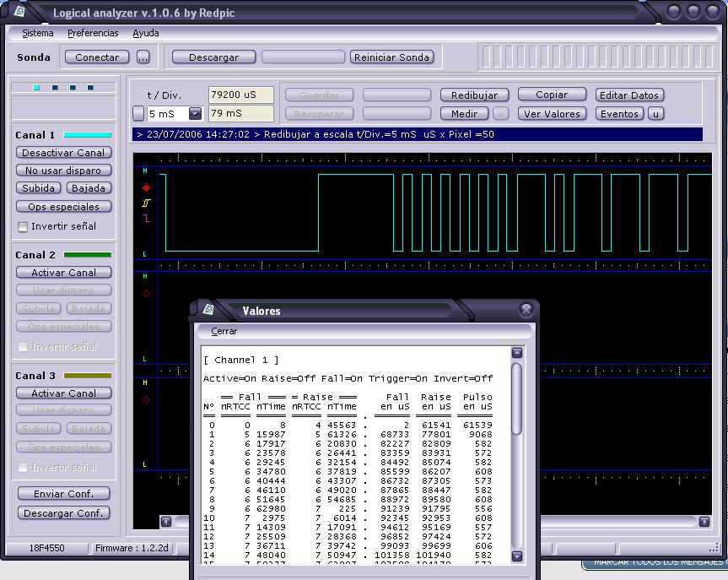This screenshot has height=580, width=728.
Task: Click the cyan Canal 1 color swatch
Action: [x=87, y=135]
